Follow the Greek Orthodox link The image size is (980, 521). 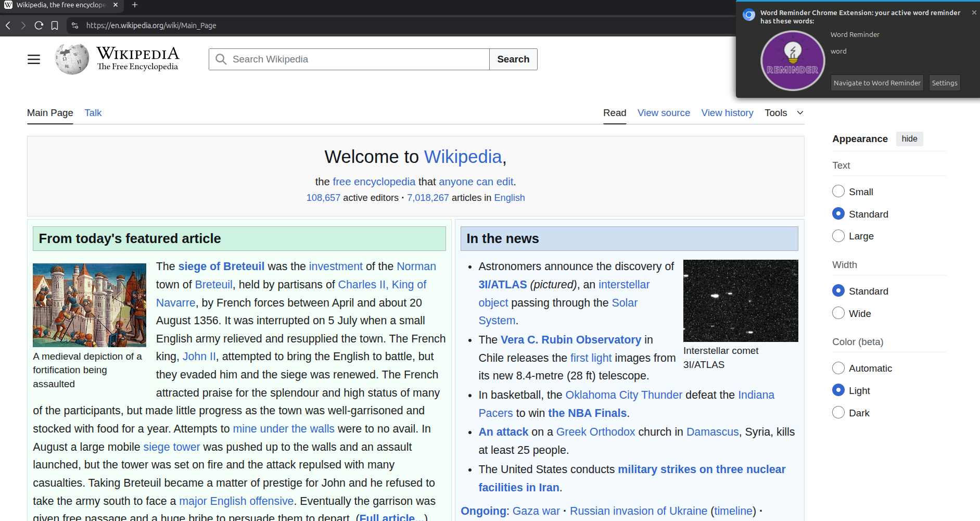[595, 432]
